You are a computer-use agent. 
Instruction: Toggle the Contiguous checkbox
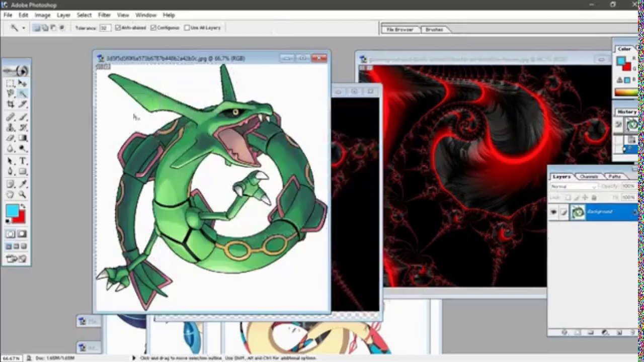(153, 28)
